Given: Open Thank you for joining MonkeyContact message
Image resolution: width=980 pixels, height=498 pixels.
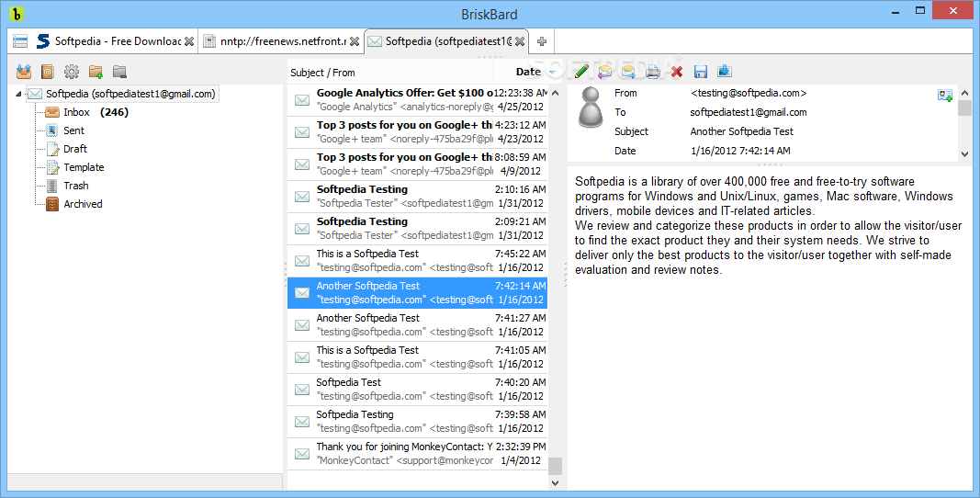Looking at the screenshot, I should click(418, 454).
